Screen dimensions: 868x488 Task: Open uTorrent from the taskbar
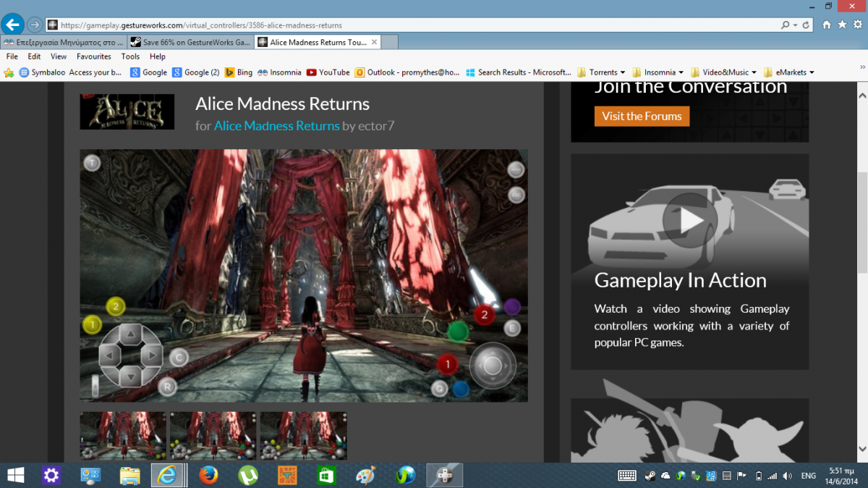pyautogui.click(x=248, y=476)
